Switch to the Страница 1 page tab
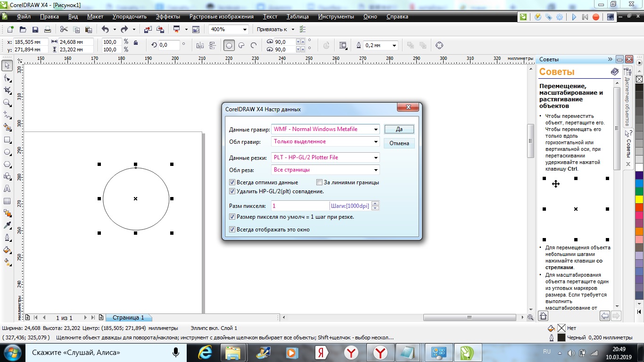Viewport: 644px width, 362px height. click(x=128, y=318)
